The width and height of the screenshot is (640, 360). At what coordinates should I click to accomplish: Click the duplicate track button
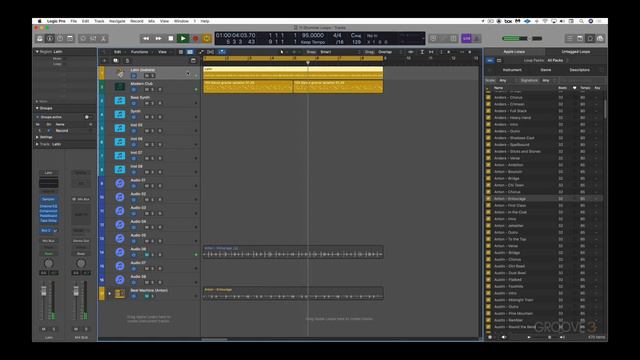tap(116, 60)
